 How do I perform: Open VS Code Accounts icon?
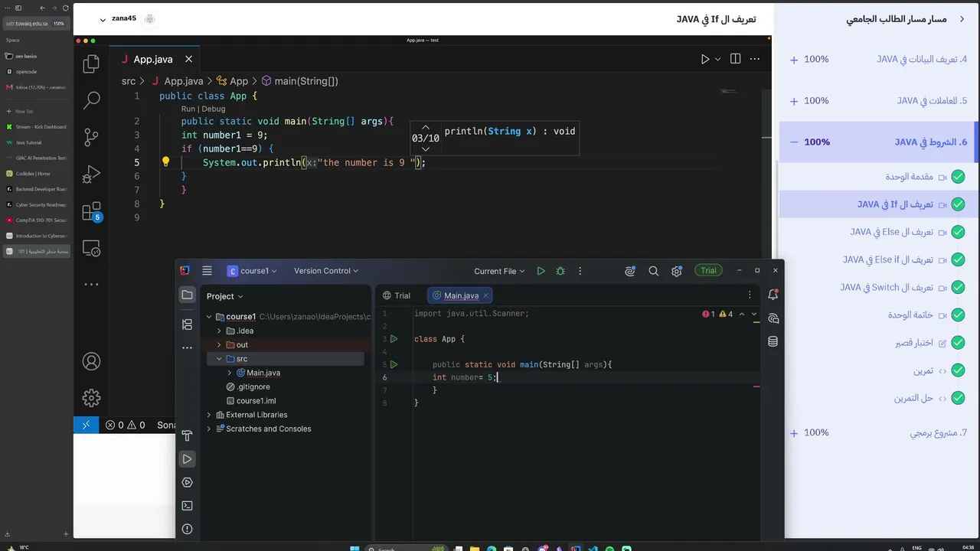tap(91, 361)
